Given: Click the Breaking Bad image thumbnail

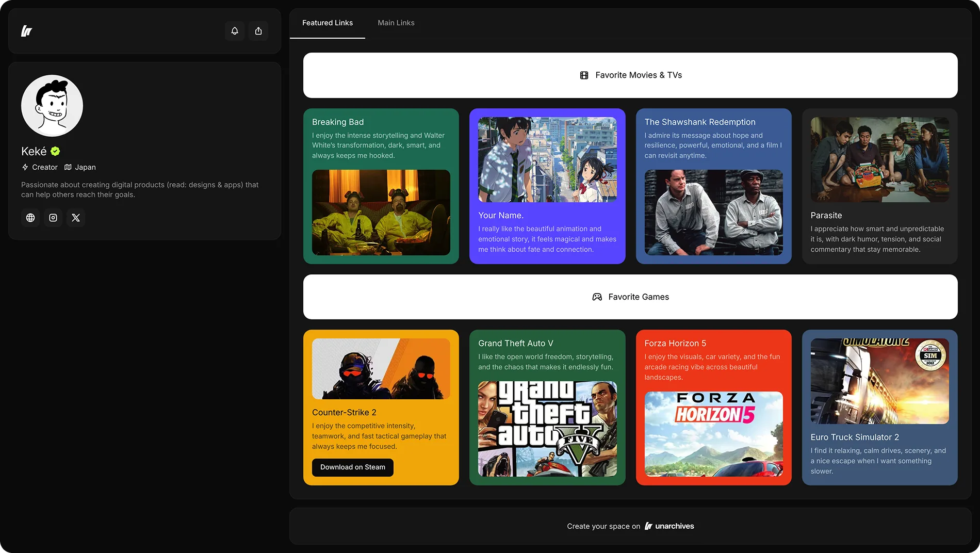Looking at the screenshot, I should click(x=381, y=213).
